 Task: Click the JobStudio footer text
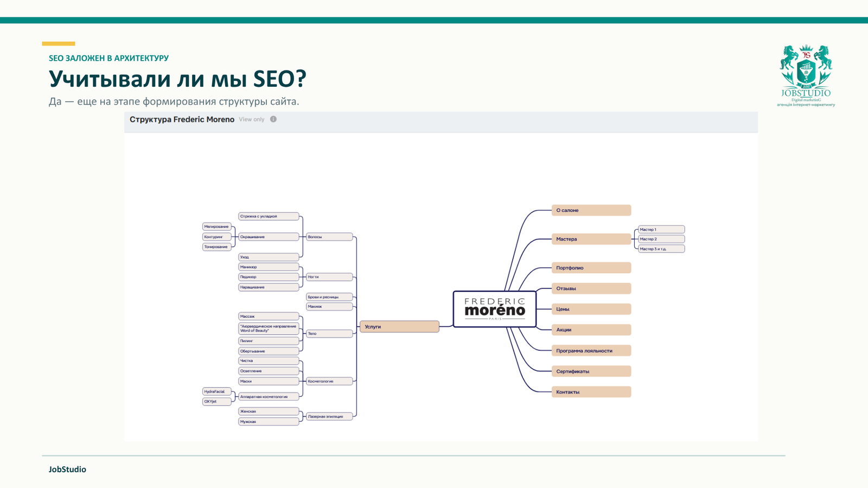click(67, 470)
